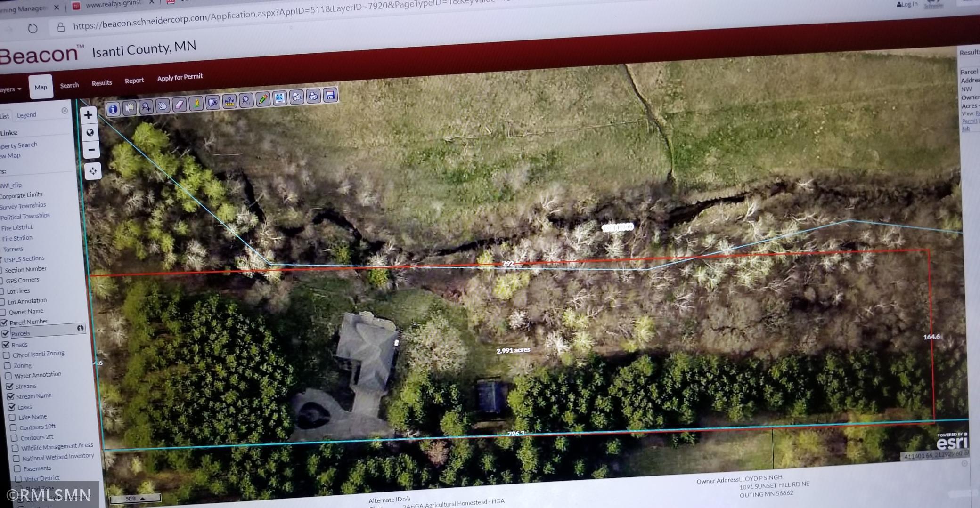Enable the Lot Lines checkbox
Image resolution: width=980 pixels, height=508 pixels.
tap(2, 291)
